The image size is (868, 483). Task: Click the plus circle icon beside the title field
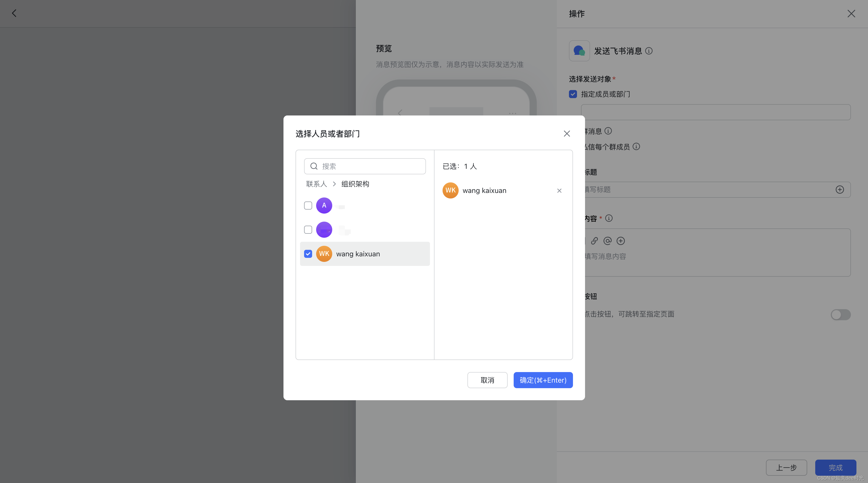[840, 189]
